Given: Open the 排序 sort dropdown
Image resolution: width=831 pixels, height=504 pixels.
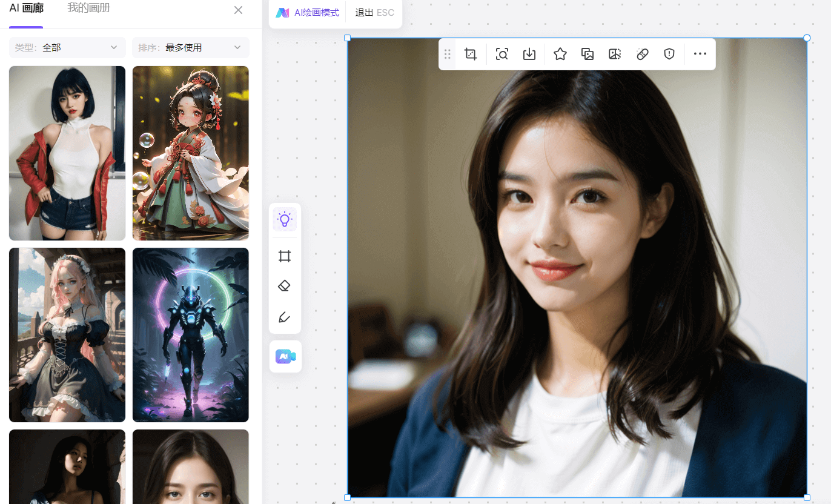Looking at the screenshot, I should [x=191, y=47].
